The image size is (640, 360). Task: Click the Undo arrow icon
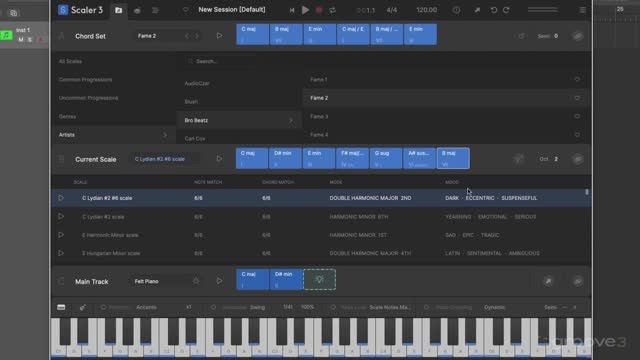click(x=493, y=10)
